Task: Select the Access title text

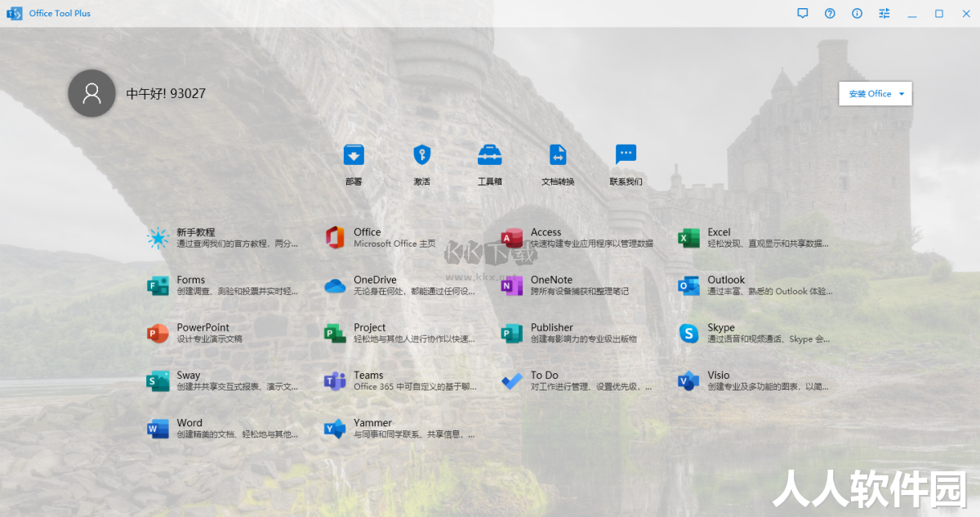Action: 546,232
